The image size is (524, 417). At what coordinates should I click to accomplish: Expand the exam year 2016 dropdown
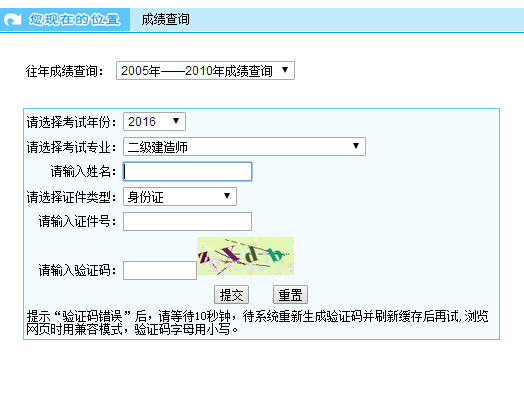coord(154,121)
